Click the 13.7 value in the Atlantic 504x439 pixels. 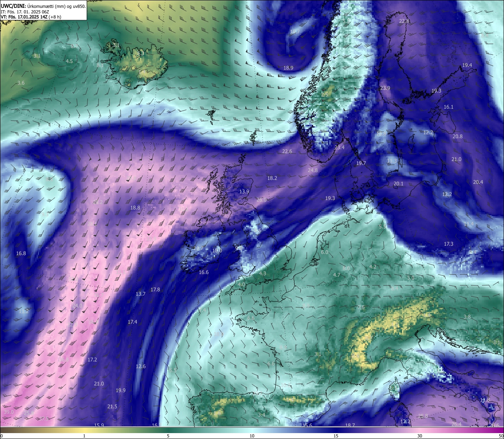tap(141, 294)
